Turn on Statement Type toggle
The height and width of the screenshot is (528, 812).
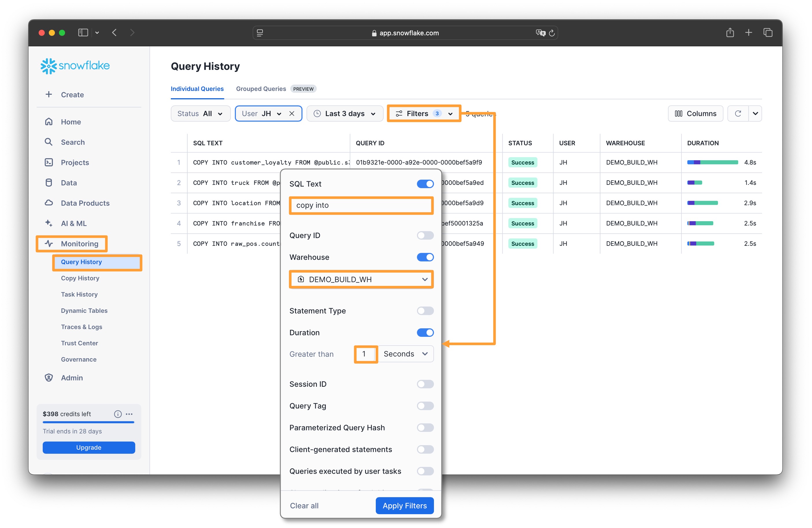click(x=425, y=311)
